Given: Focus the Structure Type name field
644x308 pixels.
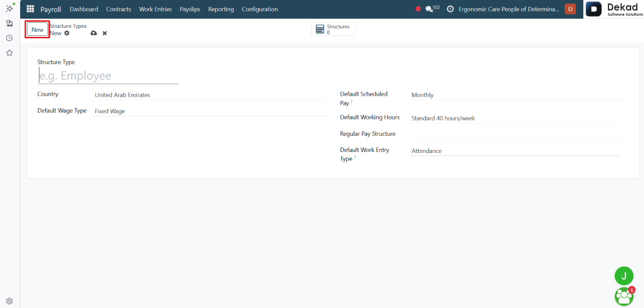Looking at the screenshot, I should (108, 76).
